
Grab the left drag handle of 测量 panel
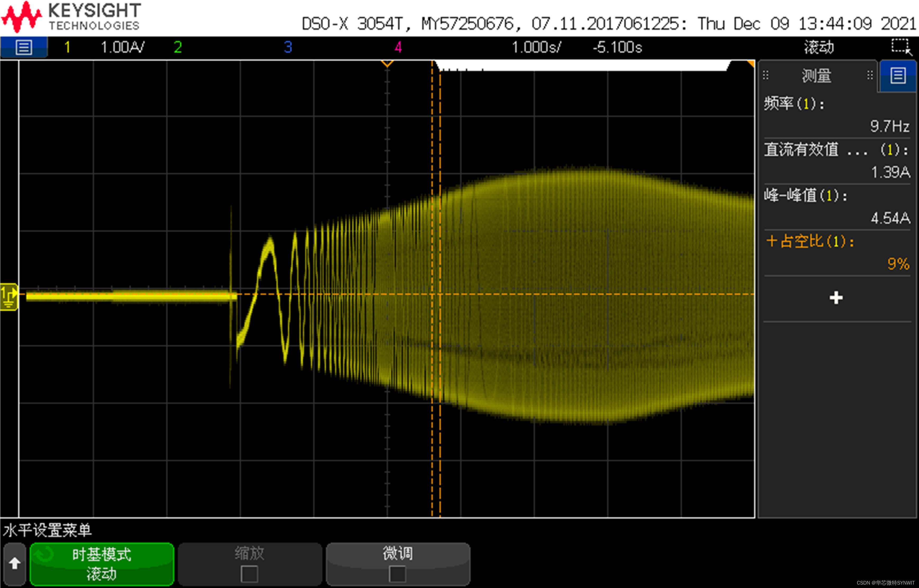[x=765, y=75]
